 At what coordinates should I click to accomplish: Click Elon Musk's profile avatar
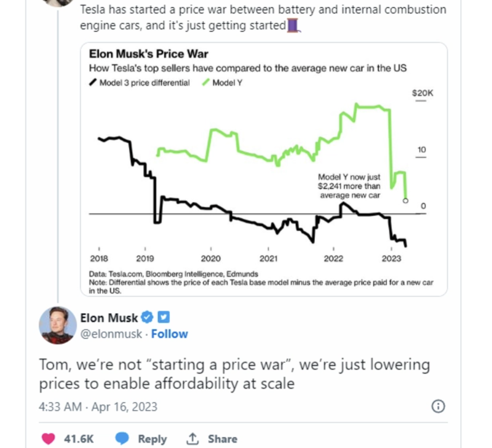click(58, 326)
